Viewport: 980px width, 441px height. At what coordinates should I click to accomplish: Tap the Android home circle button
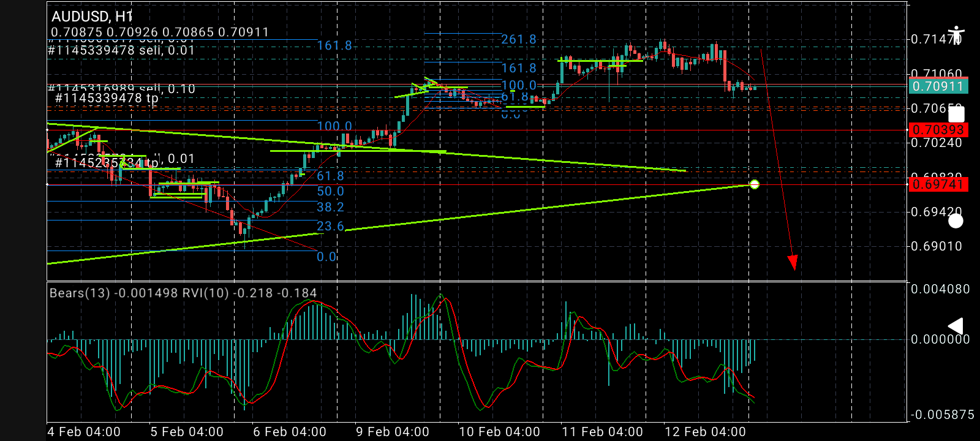coord(956,221)
